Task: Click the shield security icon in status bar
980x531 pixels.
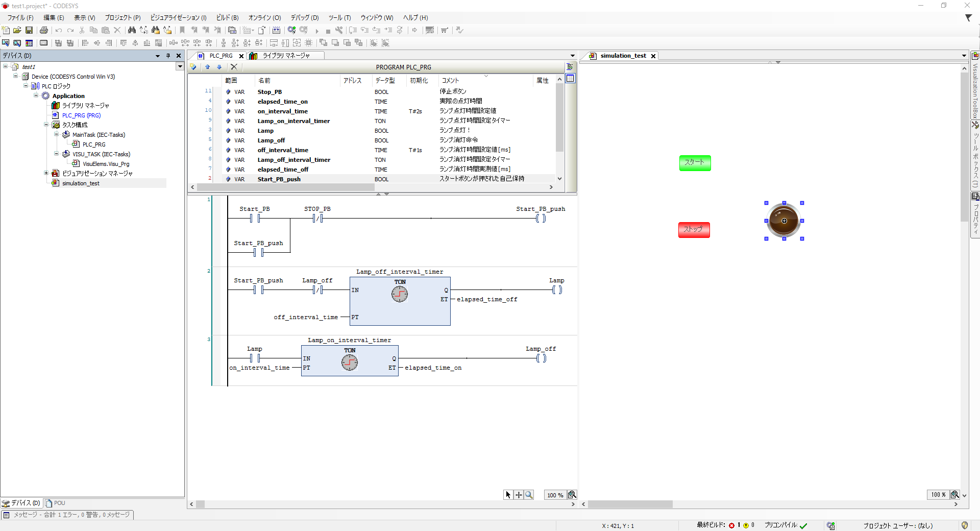Action: [964, 525]
